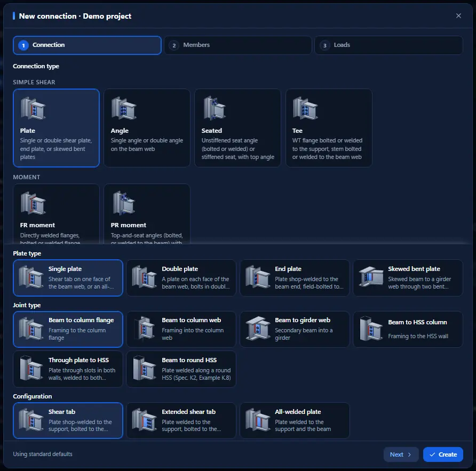Screen dimensions: 476x471
Task: Click 'Framing to the column flange' text
Action: point(77,334)
